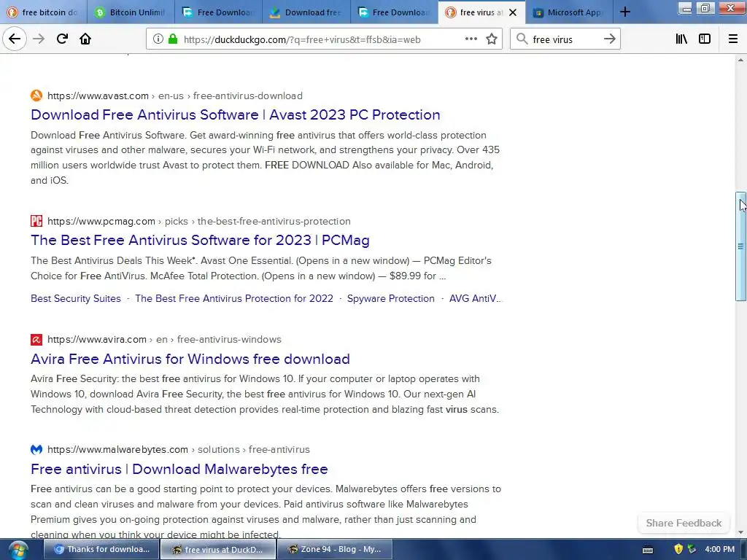
Task: Switch to the Microsoft Apps tab
Action: (x=568, y=12)
